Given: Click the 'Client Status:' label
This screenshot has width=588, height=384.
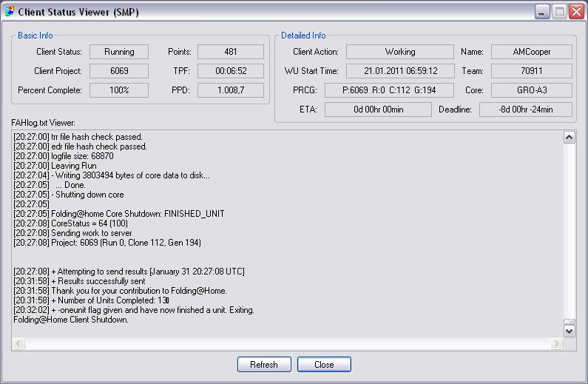Looking at the screenshot, I should 59,52.
